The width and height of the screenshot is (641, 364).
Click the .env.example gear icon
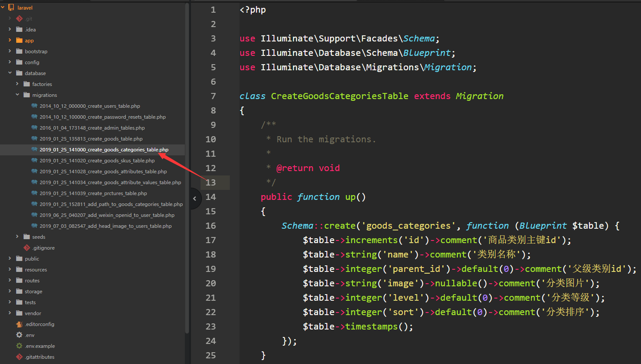click(19, 346)
